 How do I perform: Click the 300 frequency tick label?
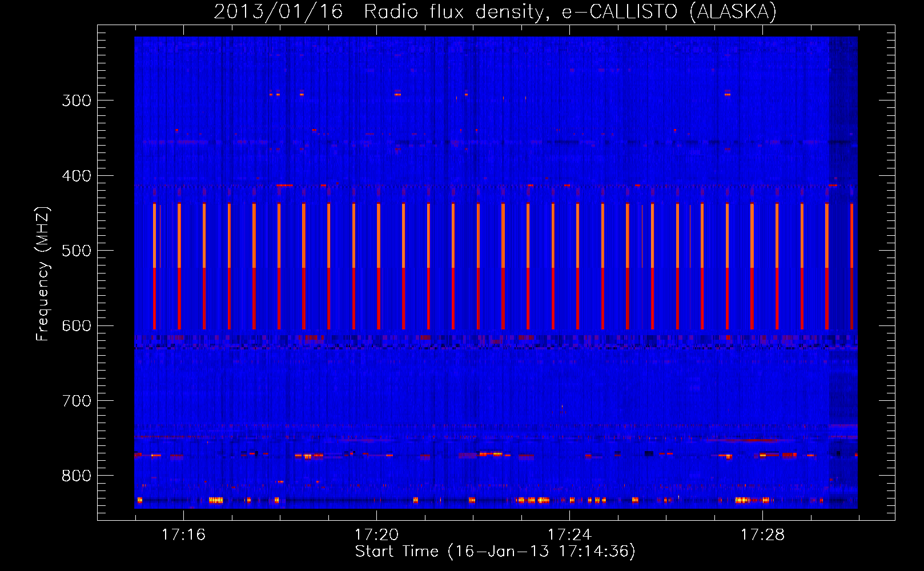tap(77, 100)
